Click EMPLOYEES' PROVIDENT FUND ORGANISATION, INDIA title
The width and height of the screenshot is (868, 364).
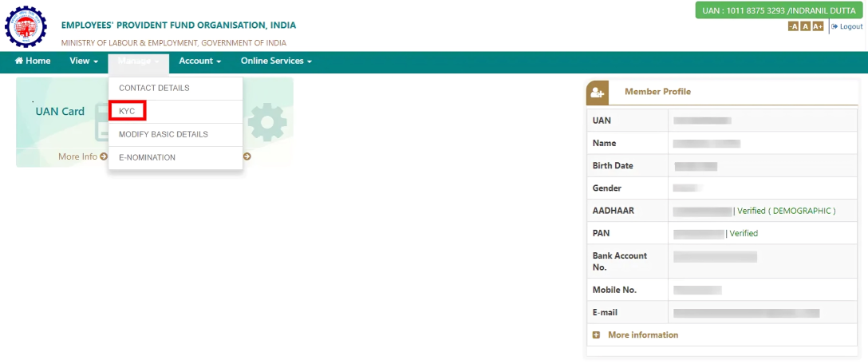tap(178, 26)
